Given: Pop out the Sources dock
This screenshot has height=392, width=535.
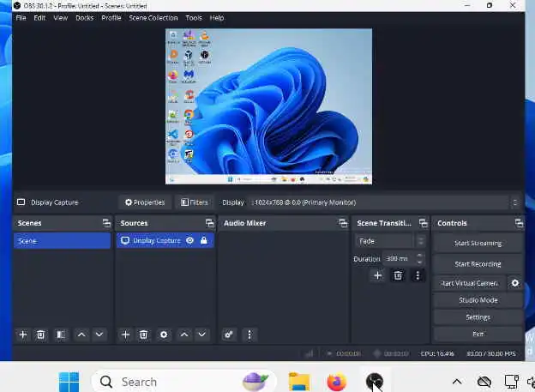Looking at the screenshot, I should tap(209, 223).
